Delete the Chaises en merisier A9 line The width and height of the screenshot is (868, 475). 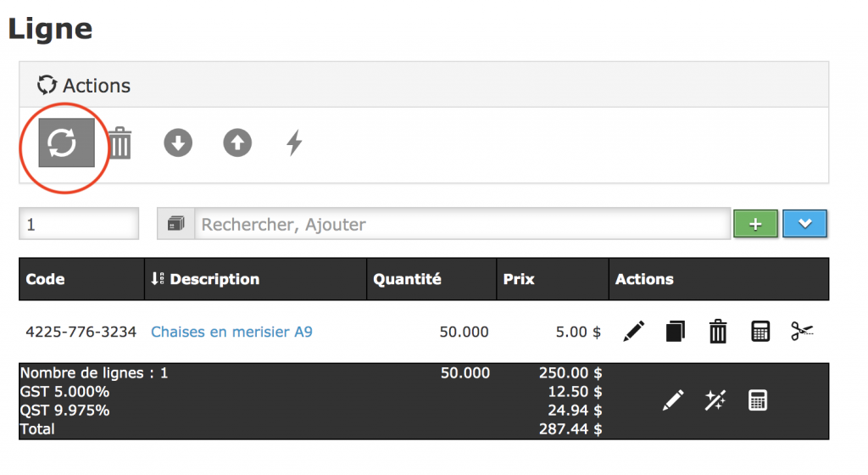pos(718,332)
